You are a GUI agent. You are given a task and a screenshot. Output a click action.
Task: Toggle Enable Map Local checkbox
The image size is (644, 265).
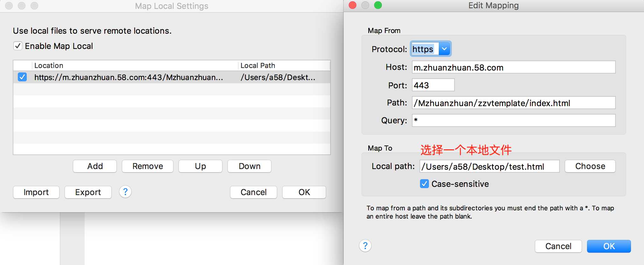pos(18,46)
